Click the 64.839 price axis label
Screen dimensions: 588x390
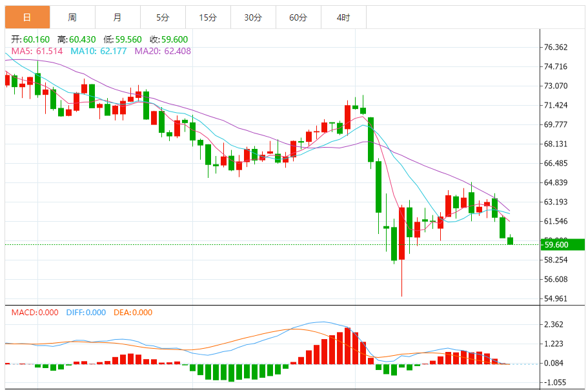556,182
